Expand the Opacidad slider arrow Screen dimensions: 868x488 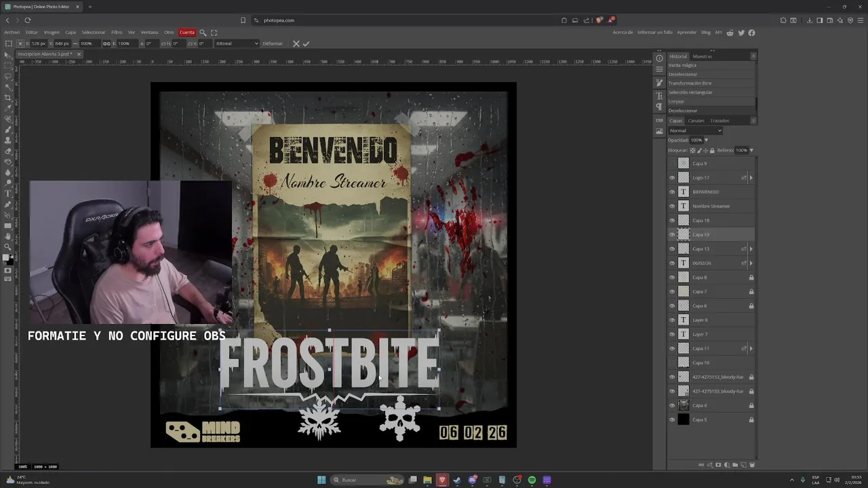pos(706,140)
